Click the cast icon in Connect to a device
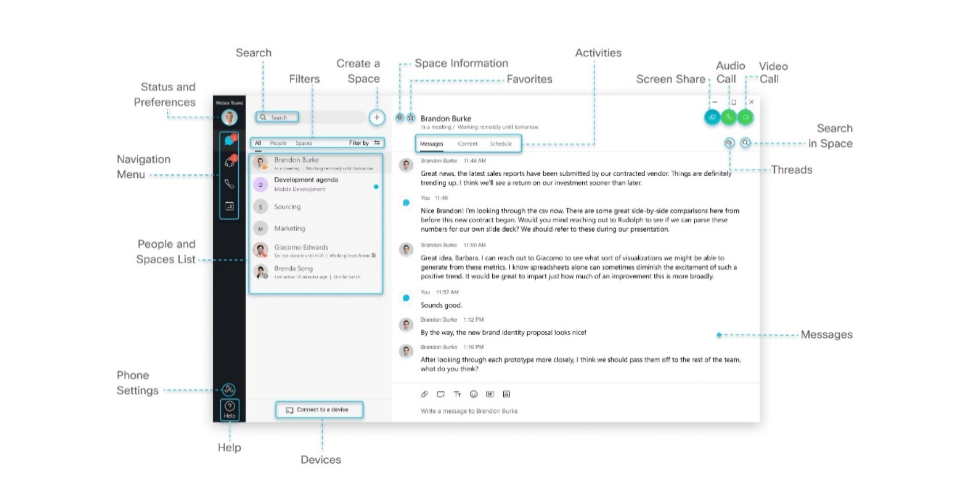Viewport: 980px width, 490px height. pos(289,410)
